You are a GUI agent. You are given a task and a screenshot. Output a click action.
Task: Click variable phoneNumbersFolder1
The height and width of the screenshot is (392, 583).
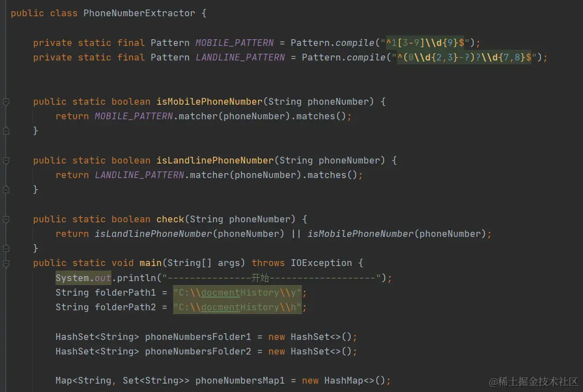[198, 337]
